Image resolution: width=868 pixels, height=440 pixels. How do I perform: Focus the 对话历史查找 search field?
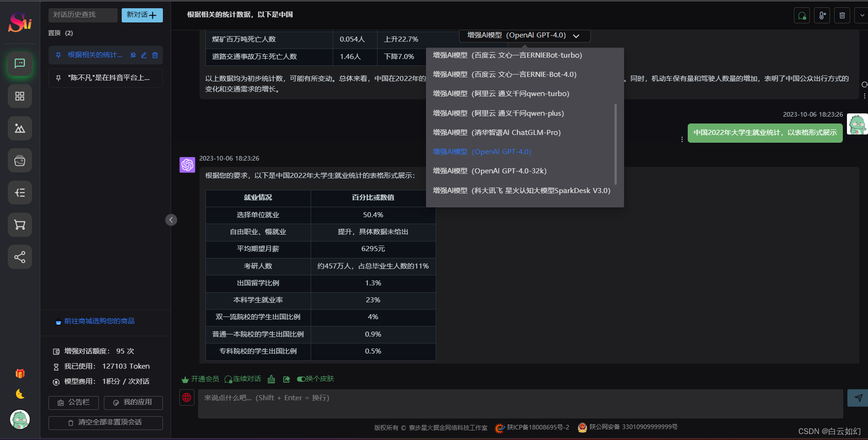click(83, 15)
